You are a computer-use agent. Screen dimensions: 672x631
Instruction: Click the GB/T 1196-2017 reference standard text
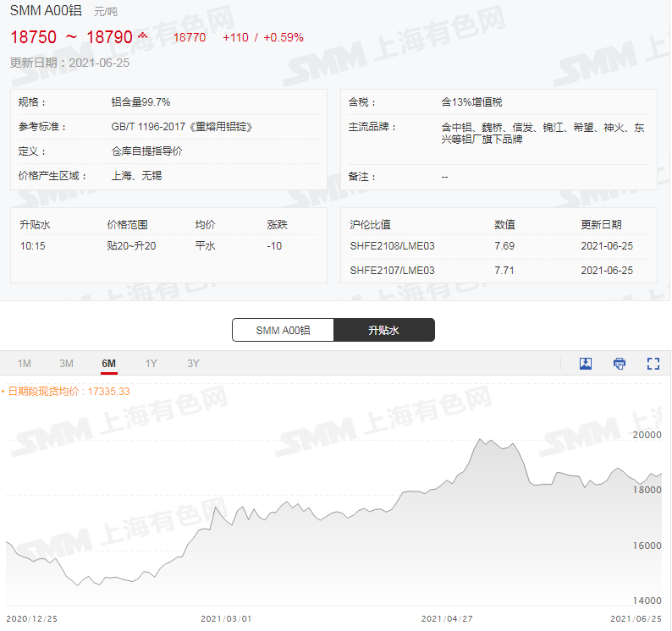coord(182,127)
